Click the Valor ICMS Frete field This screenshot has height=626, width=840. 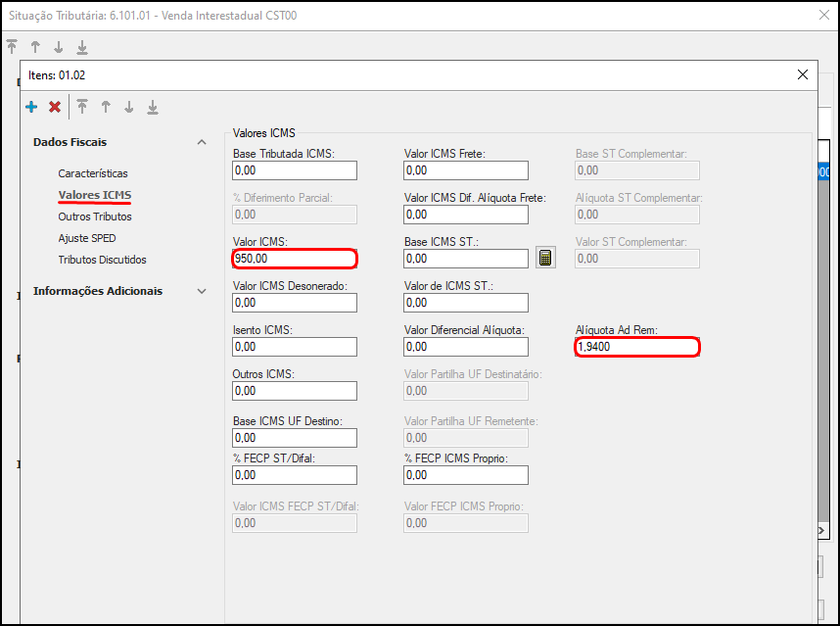point(466,170)
